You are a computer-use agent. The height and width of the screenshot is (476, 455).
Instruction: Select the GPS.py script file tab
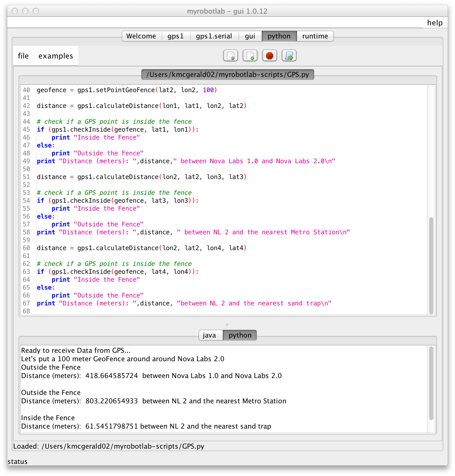228,75
